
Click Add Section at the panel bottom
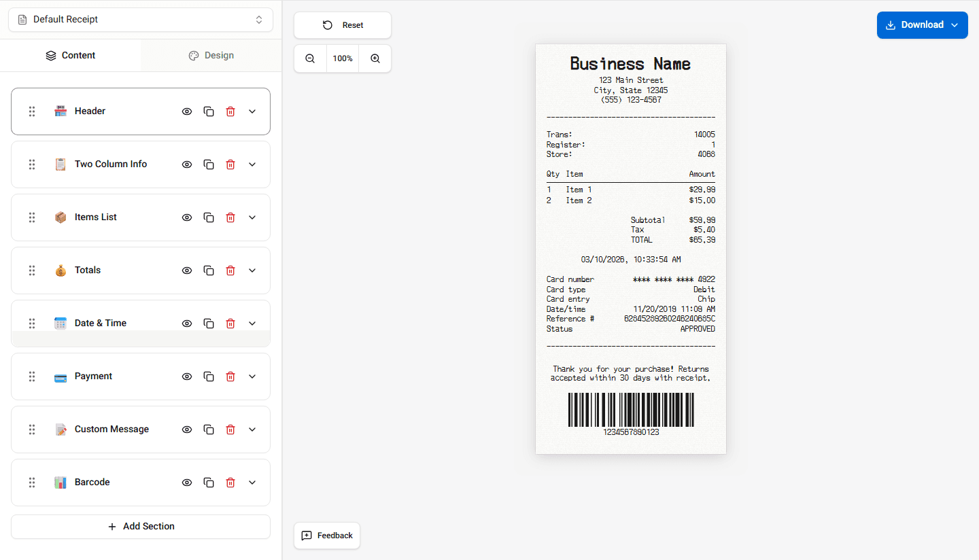141,526
